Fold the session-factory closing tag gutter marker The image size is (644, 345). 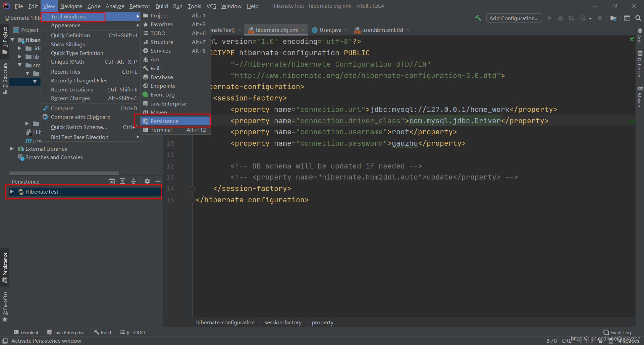[192, 189]
